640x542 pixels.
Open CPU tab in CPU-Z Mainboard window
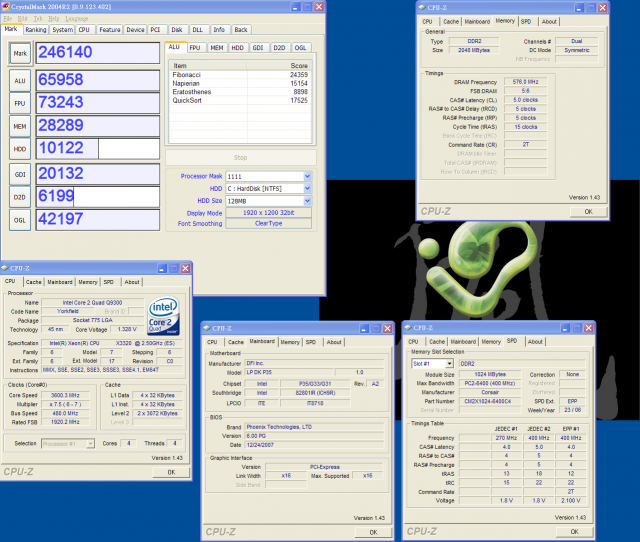[x=212, y=342]
